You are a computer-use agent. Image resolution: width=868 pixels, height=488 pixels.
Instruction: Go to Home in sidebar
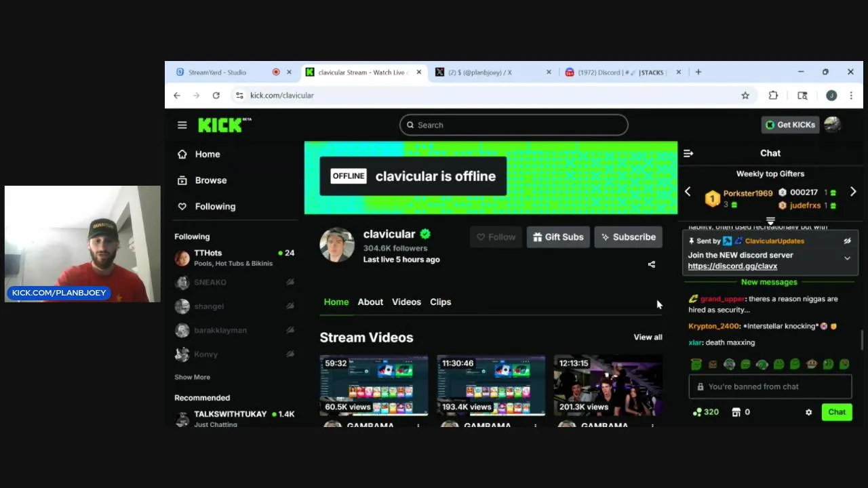(235, 154)
